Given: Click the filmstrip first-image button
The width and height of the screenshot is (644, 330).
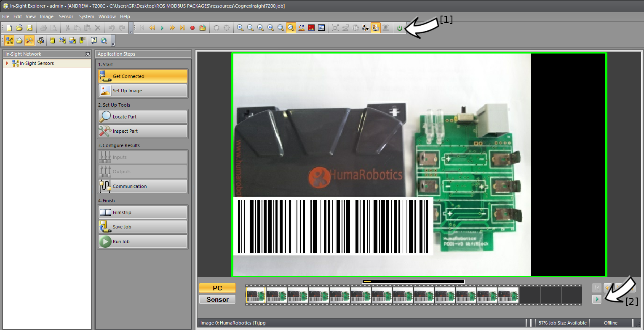Looking at the screenshot, I should point(597,288).
